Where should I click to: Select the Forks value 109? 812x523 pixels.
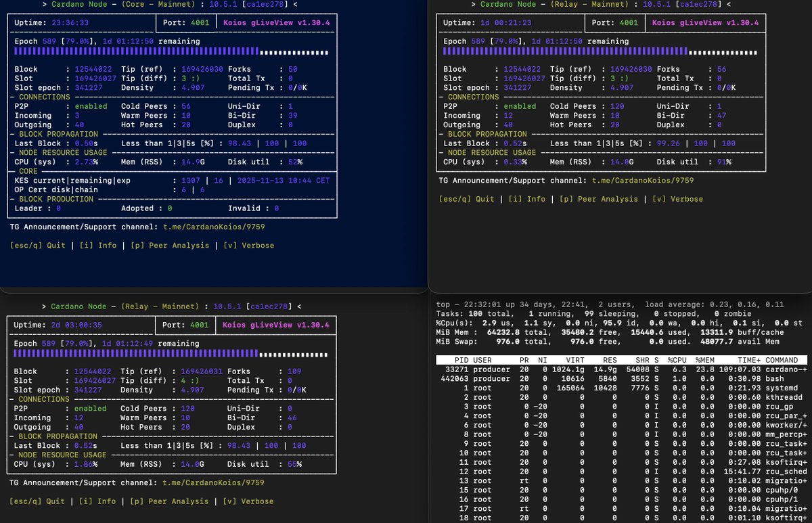pyautogui.click(x=294, y=371)
